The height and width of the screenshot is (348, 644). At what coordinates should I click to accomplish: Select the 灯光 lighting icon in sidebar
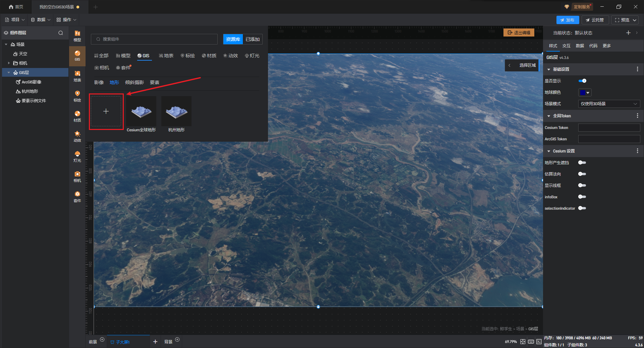click(x=77, y=156)
